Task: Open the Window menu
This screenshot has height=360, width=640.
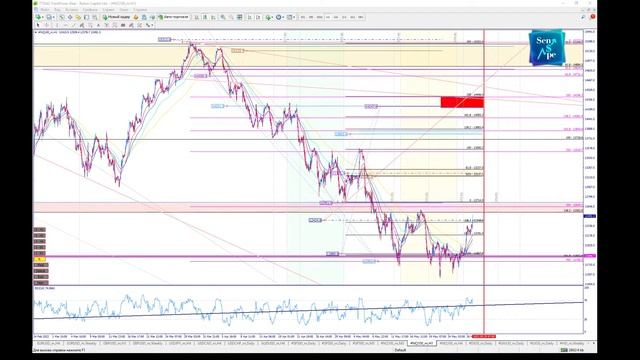Action: coord(124,9)
